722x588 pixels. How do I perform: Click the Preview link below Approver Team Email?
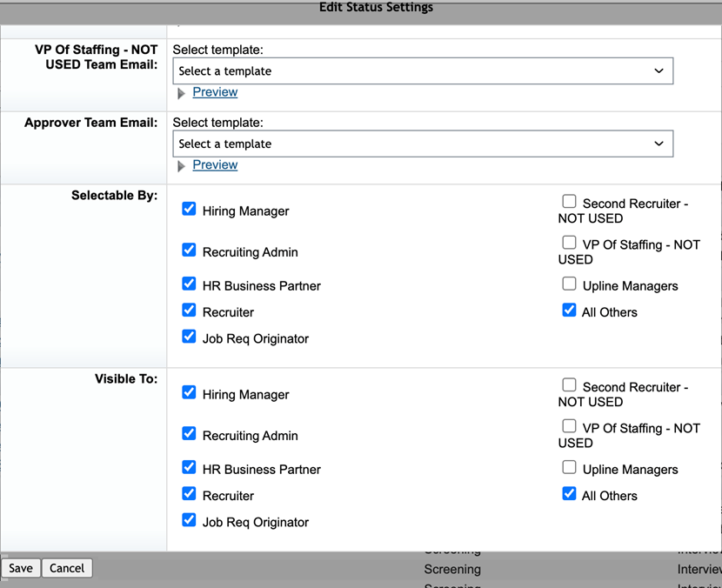(x=214, y=165)
